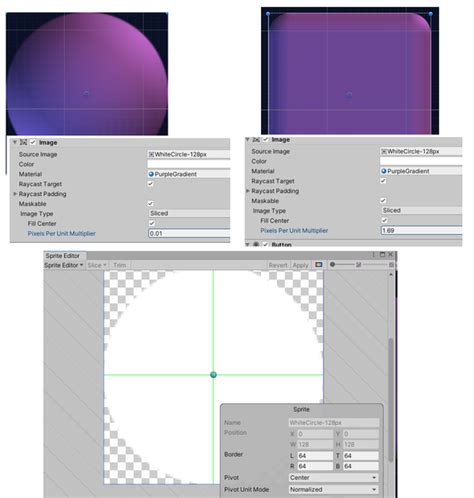The image size is (474, 498).
Task: Click the Border T field in Sprite panel
Action: 361,456
